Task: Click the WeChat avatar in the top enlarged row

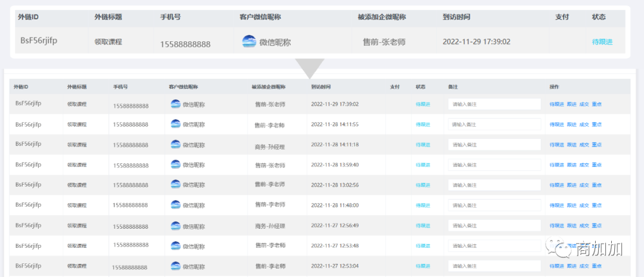Action: [x=249, y=42]
